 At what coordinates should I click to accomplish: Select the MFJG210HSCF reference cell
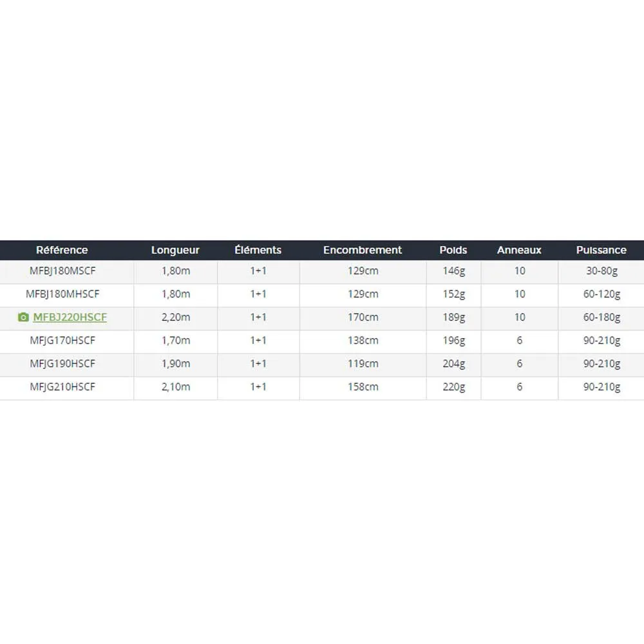(x=62, y=387)
